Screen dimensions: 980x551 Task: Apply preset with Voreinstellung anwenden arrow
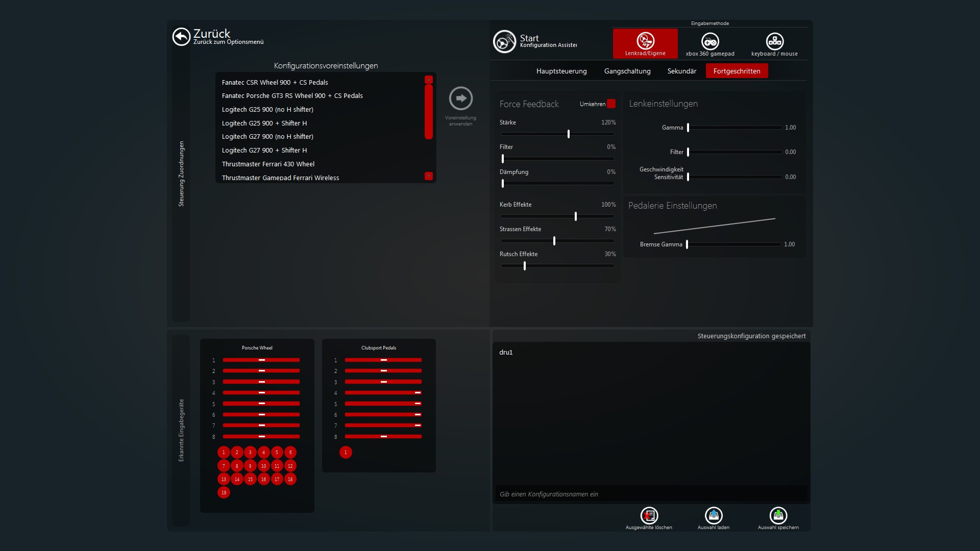click(461, 98)
